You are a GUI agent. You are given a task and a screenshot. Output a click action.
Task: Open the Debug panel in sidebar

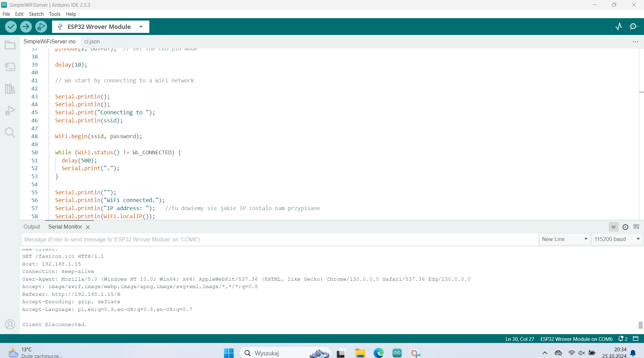click(10, 111)
